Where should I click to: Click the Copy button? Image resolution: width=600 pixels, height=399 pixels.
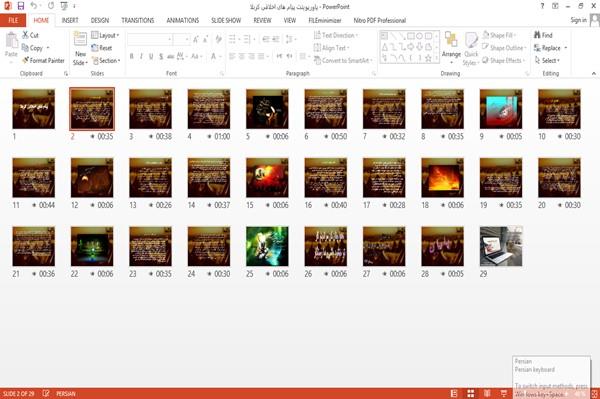pos(33,48)
